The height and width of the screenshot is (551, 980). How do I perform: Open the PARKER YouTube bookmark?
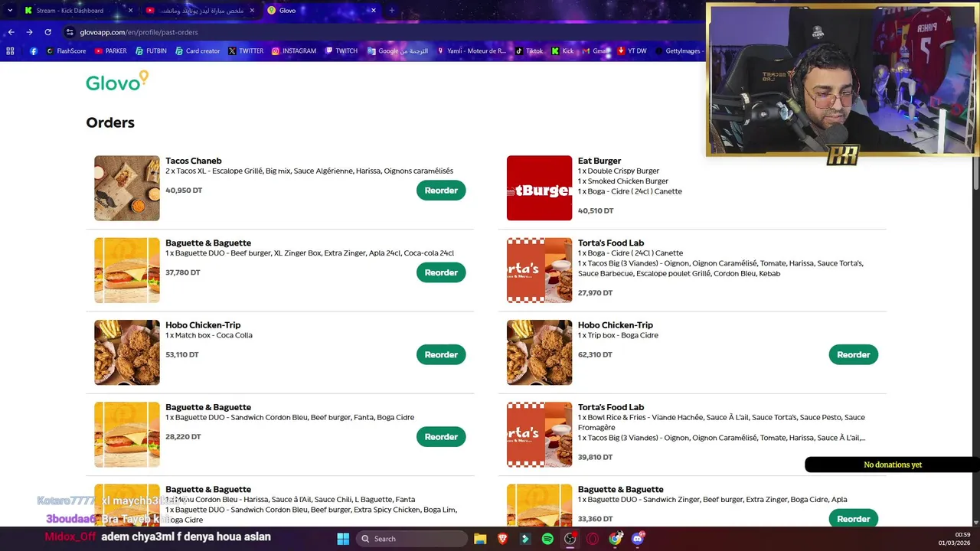click(110, 51)
